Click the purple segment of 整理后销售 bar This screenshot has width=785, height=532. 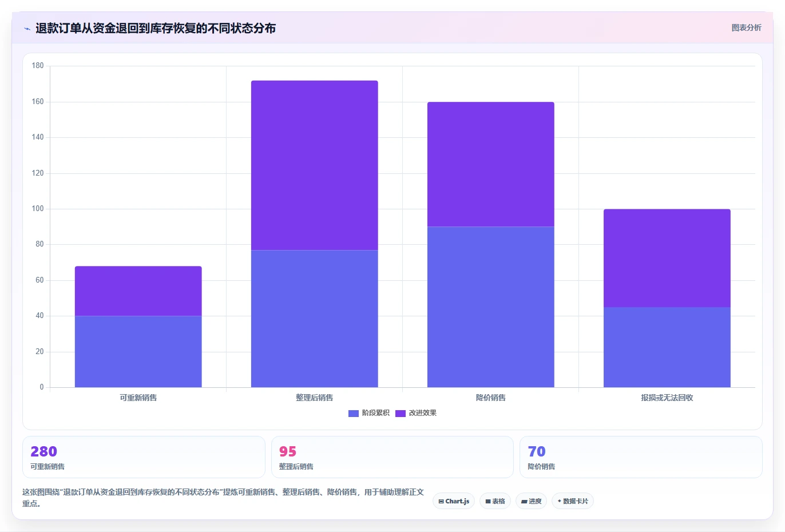click(x=315, y=165)
